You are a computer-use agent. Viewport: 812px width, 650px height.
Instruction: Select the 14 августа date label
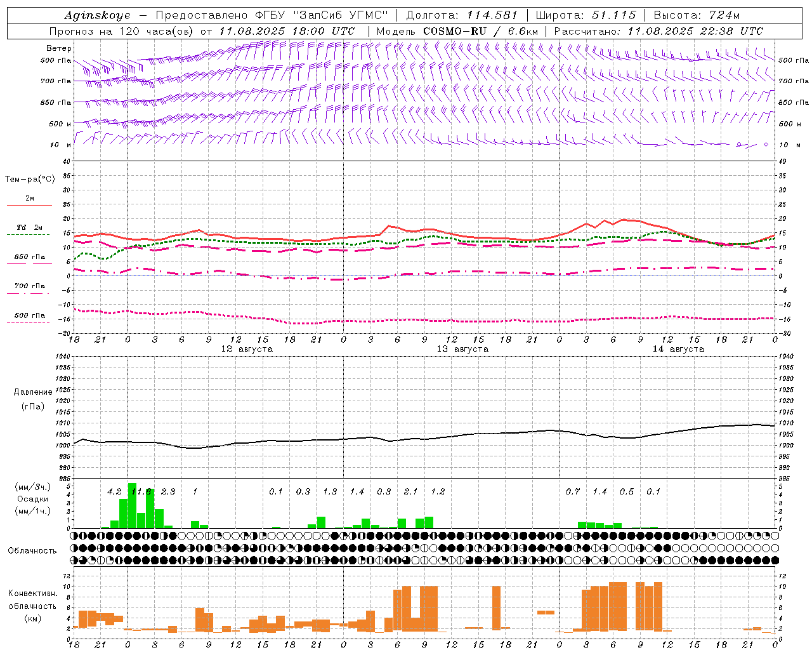[678, 349]
